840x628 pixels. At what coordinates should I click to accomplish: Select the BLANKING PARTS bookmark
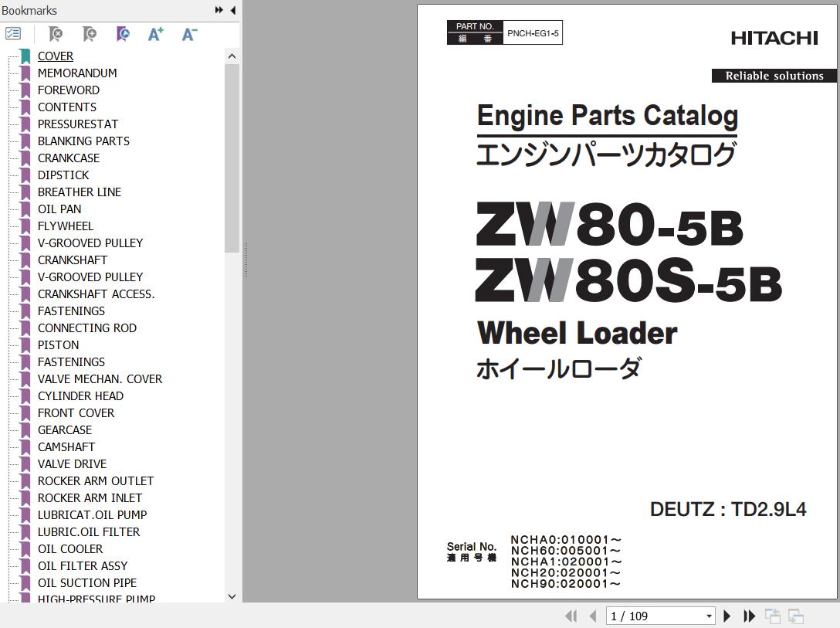[83, 141]
